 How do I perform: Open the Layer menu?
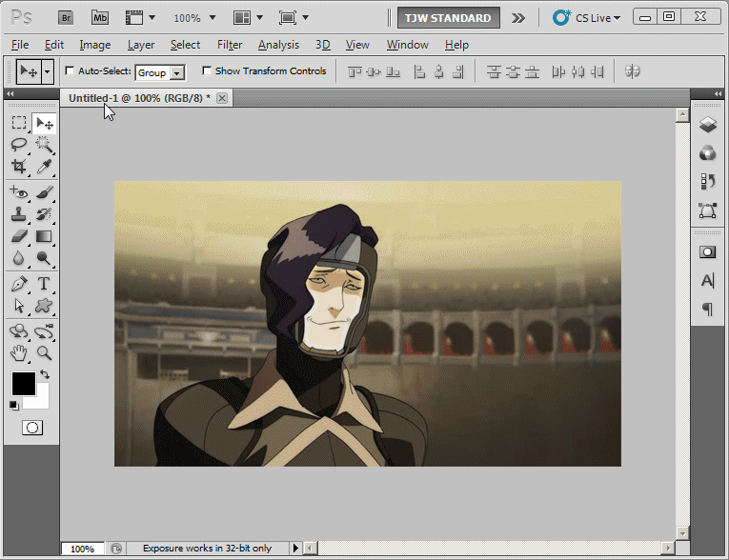141,45
